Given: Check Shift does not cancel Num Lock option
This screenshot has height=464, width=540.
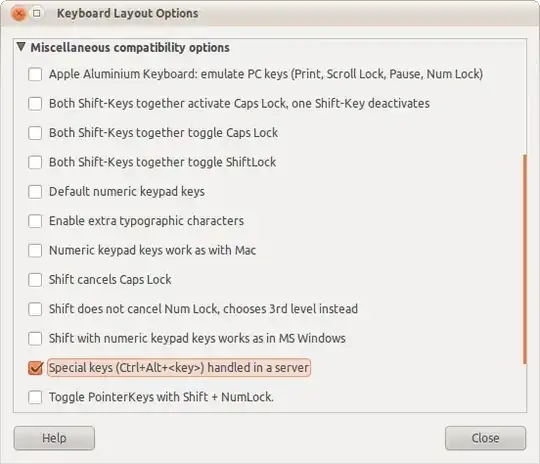Looking at the screenshot, I should point(35,309).
